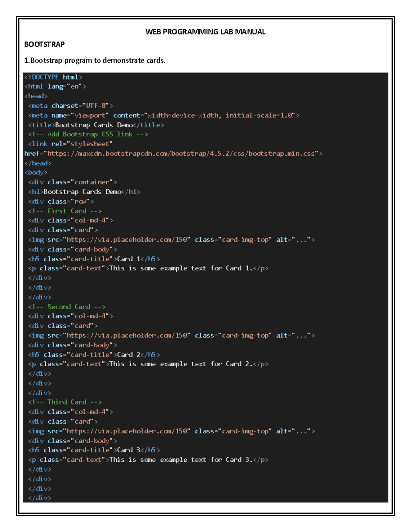411x532 pixels.
Task: Click the 'First Card' green comment
Action: (x=65, y=211)
